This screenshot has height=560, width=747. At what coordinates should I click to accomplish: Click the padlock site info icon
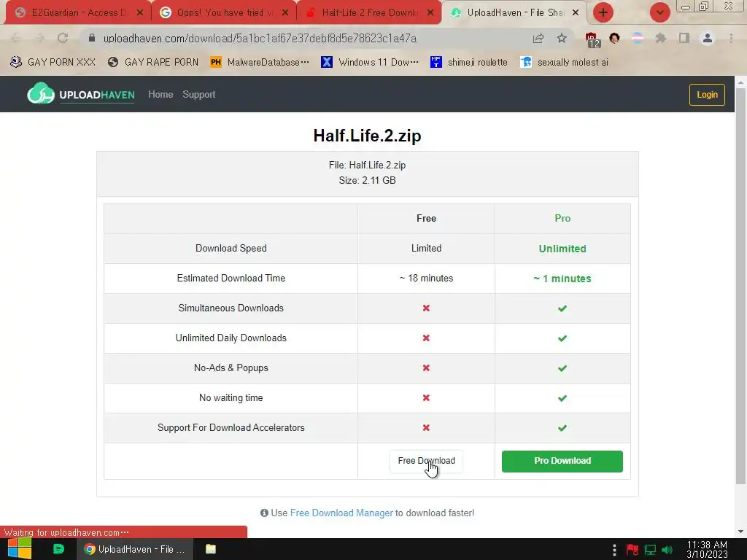coord(92,38)
